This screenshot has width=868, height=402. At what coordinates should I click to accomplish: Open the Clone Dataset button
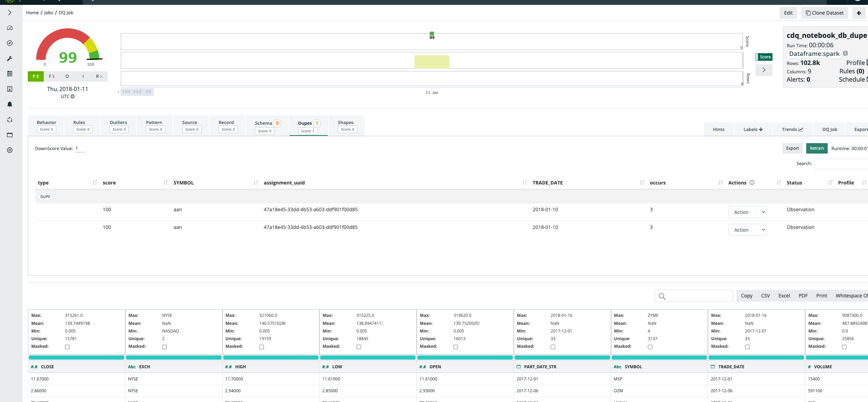coord(825,13)
